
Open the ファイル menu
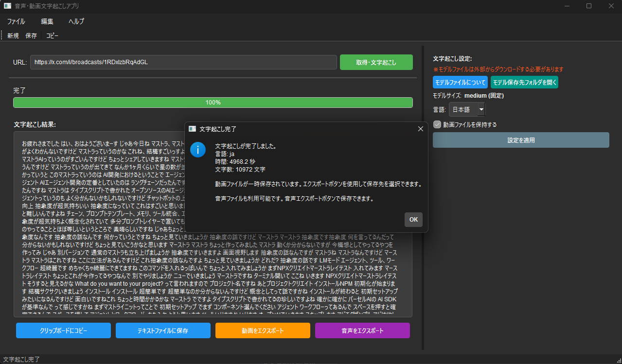tap(16, 21)
